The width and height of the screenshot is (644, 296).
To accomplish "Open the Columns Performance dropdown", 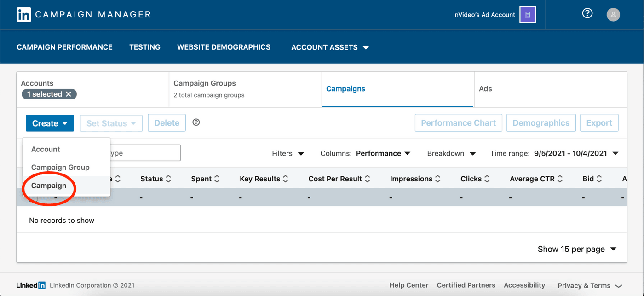I will (383, 153).
